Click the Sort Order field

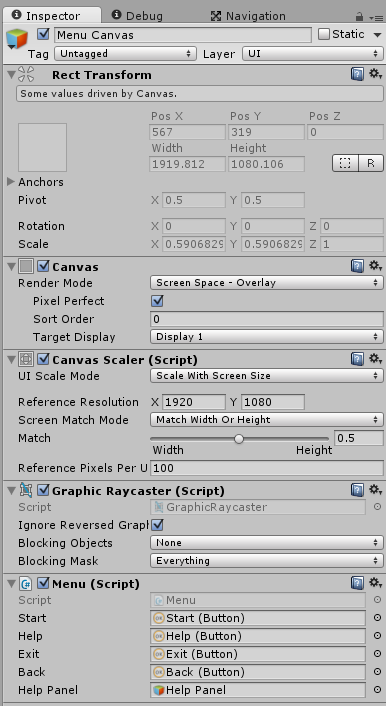tap(267, 319)
